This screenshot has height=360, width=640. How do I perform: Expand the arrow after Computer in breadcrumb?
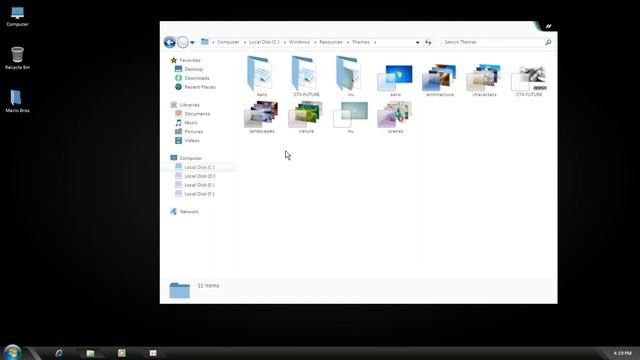coord(244,42)
